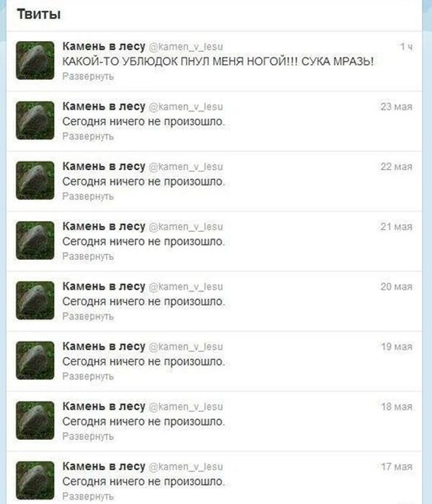Expand the 20 мая tweet with Развернуть
Screen dimensions: 432x504
tap(88, 317)
